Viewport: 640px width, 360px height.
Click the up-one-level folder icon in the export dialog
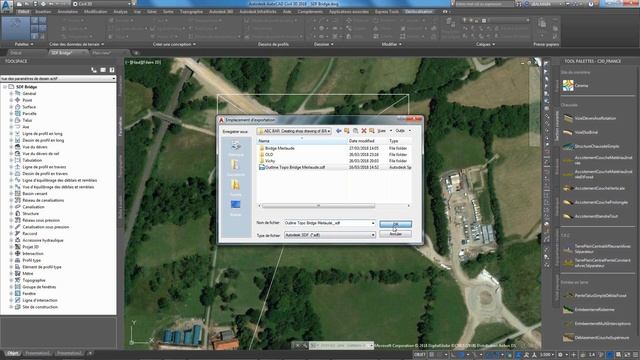347,131
